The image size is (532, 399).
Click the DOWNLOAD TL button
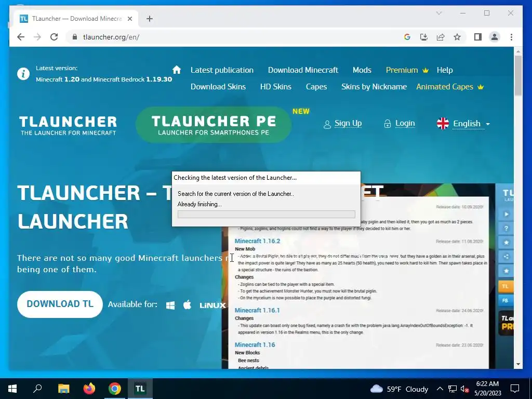coord(60,304)
